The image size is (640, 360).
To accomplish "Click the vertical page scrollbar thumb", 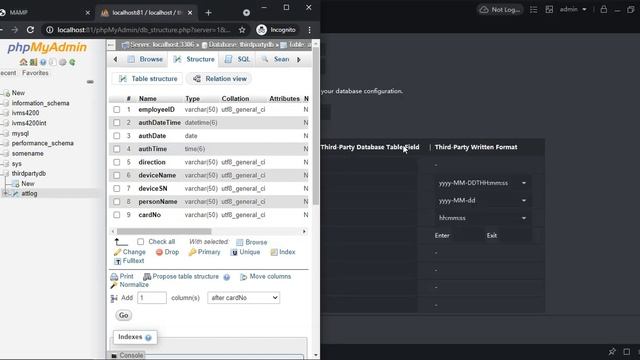I will [x=316, y=126].
